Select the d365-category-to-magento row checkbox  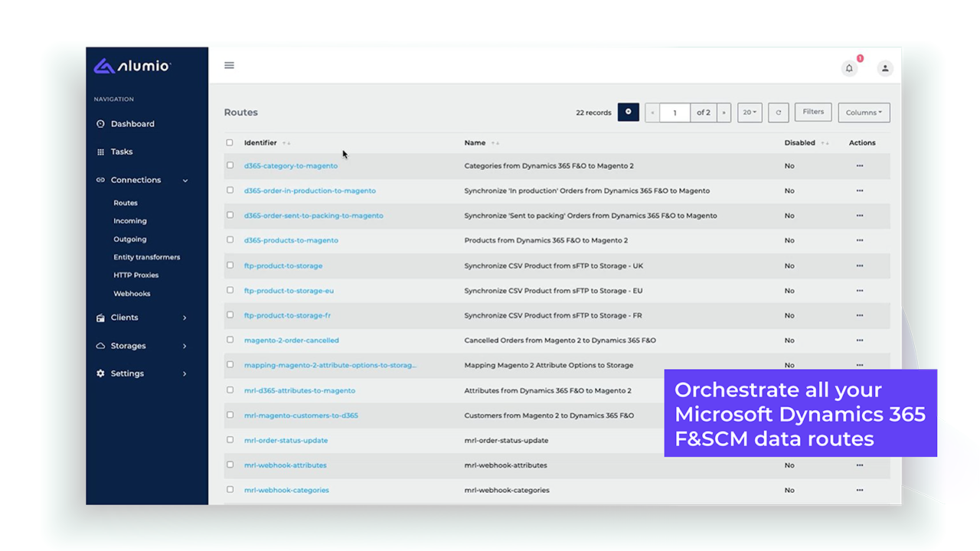pyautogui.click(x=230, y=165)
